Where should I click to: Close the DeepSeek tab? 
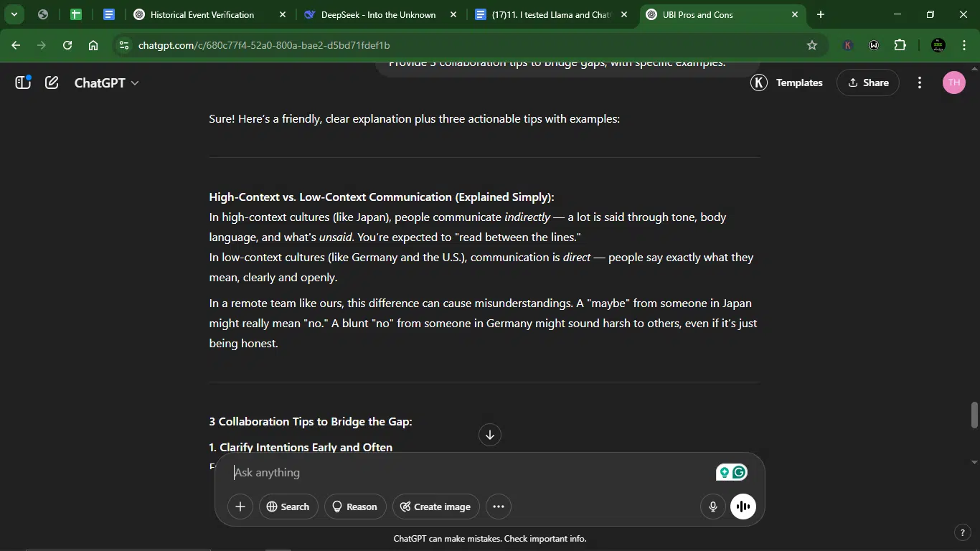click(453, 14)
